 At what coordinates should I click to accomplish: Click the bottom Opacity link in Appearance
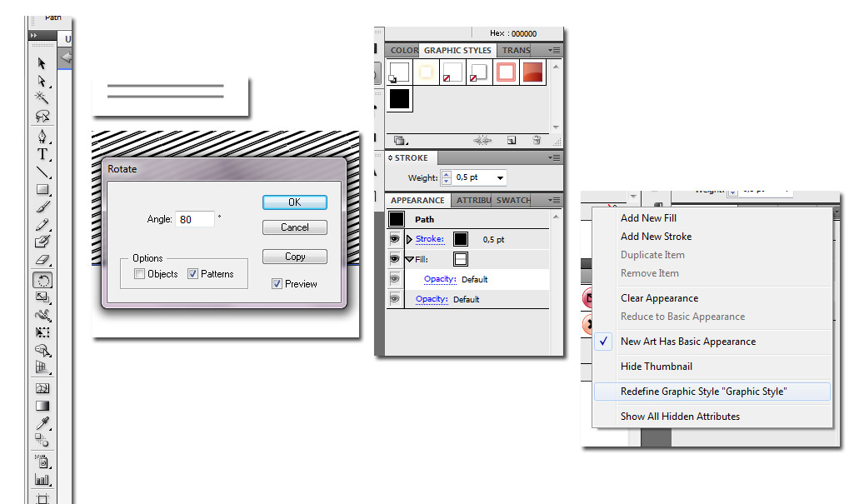click(x=432, y=299)
